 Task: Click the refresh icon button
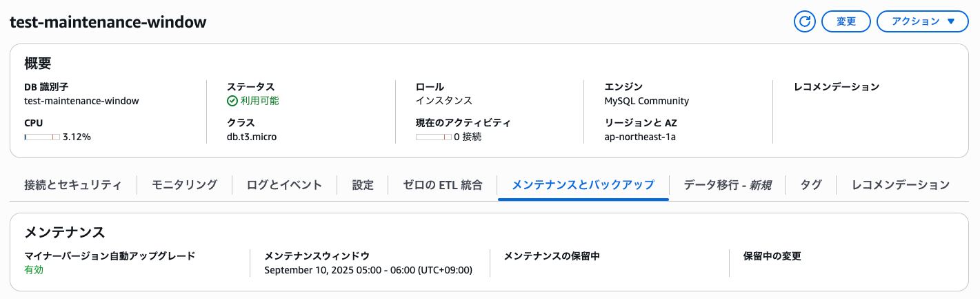804,21
